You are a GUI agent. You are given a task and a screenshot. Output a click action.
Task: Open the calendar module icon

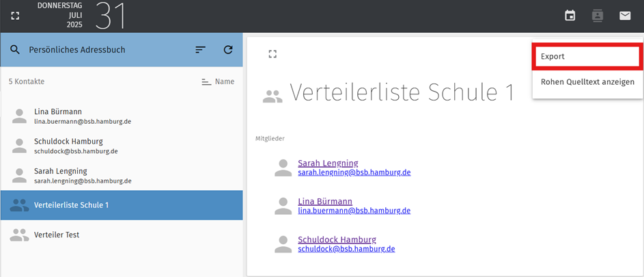570,16
